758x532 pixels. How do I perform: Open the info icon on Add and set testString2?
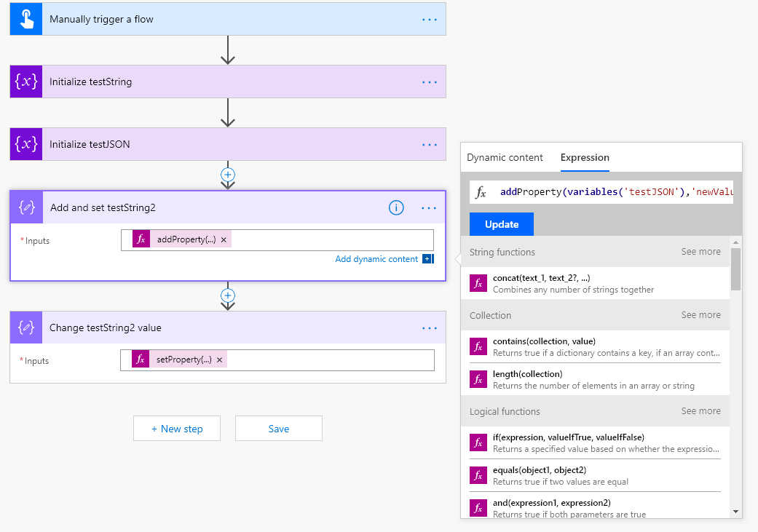point(396,207)
